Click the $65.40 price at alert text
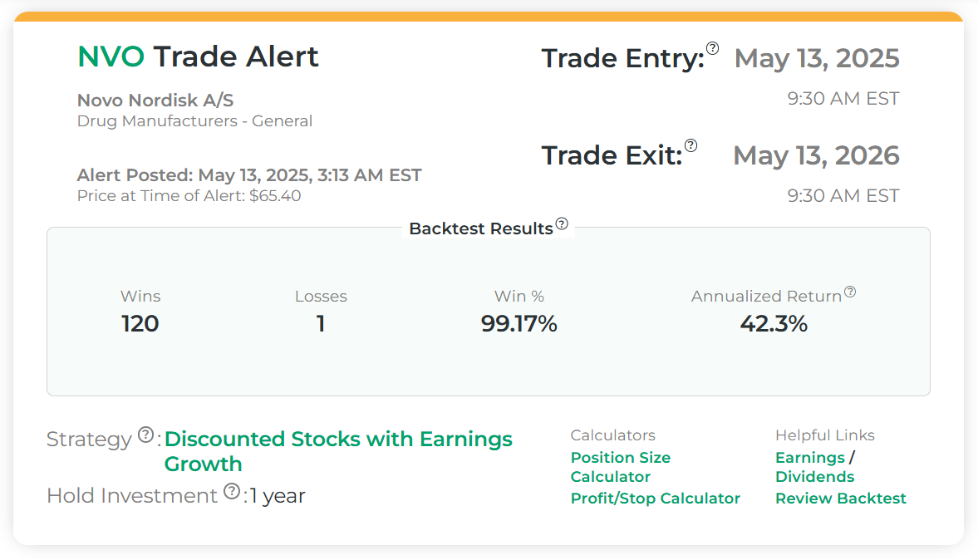The image size is (978, 560). pos(275,196)
